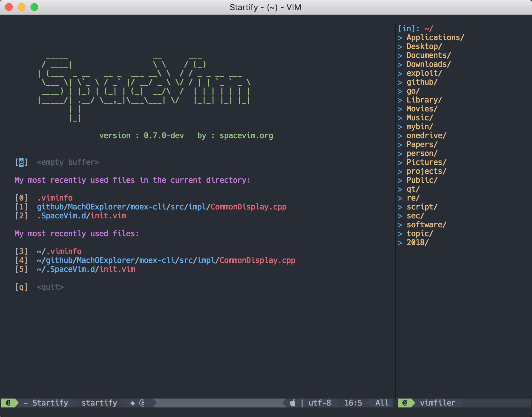Open ~/github CommonDisplay.cpp entry [4]
Viewport: 532px width, 417px height.
pos(166,260)
